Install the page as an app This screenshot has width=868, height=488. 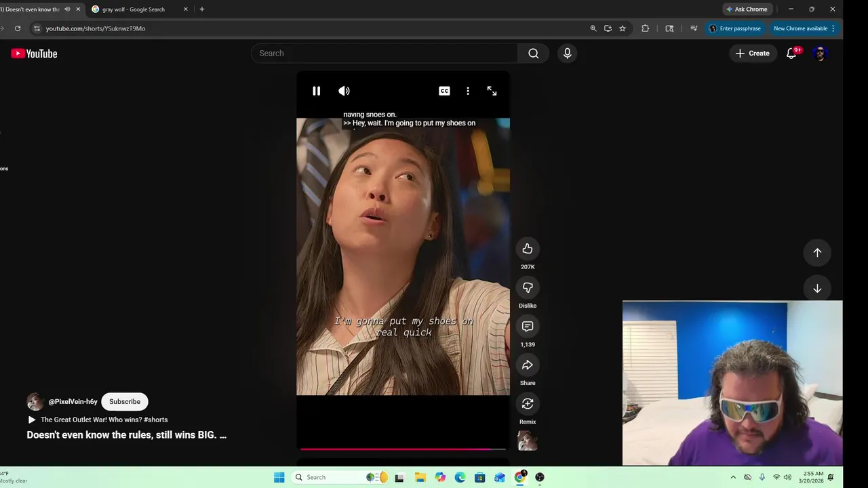click(x=608, y=28)
